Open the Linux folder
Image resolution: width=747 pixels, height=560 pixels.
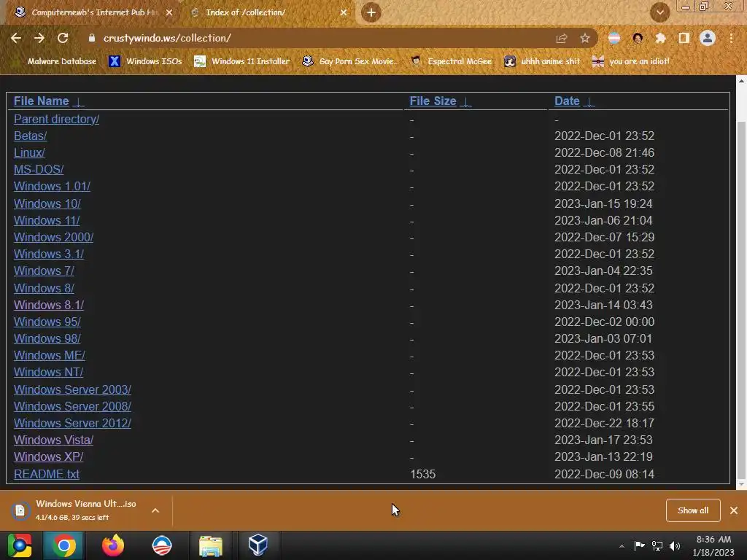point(29,152)
